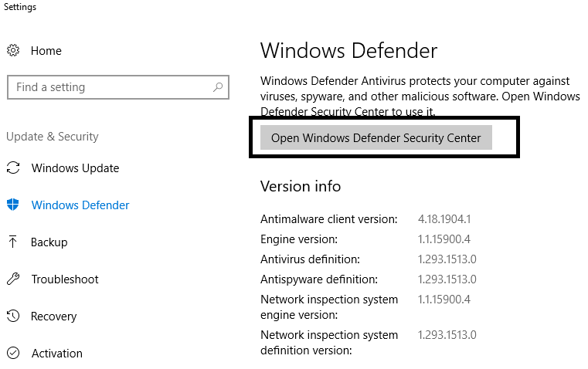Focus the Find a setting field

118,87
